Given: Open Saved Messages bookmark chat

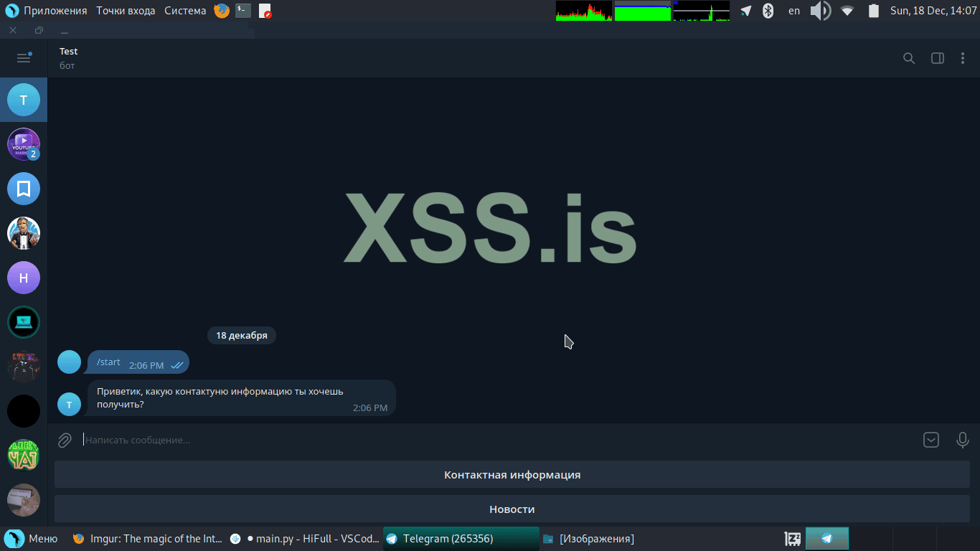Looking at the screenshot, I should click(24, 189).
